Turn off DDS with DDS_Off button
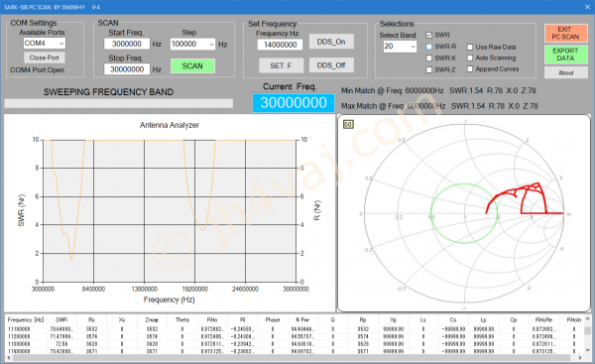Screen dimensions: 595x364 331,65
